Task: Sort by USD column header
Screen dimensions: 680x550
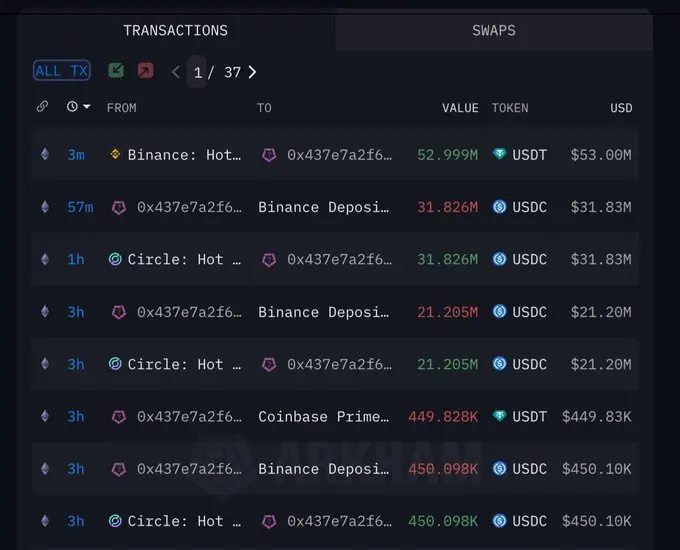Action: tap(621, 108)
